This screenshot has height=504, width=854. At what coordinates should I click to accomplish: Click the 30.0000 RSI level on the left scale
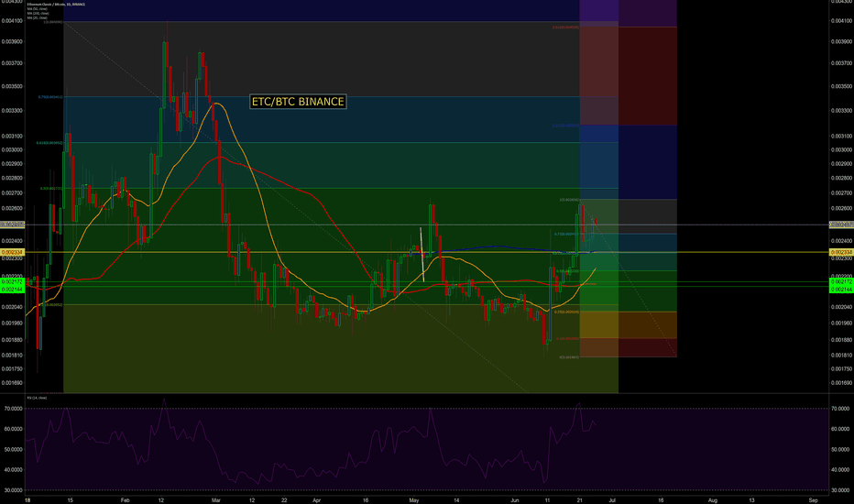12,490
